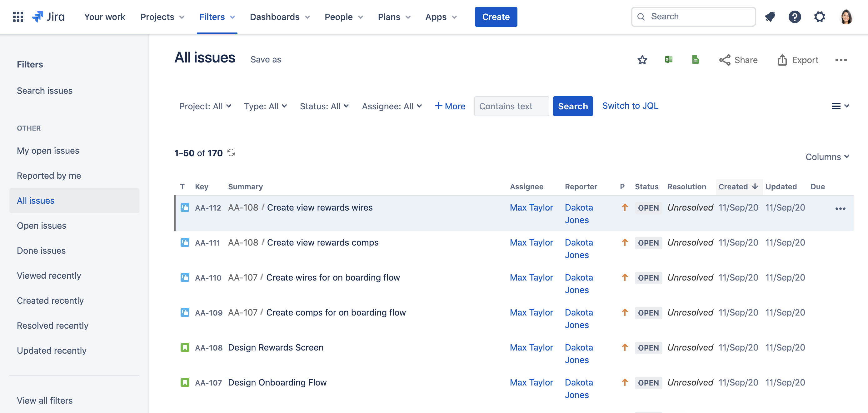
Task: Open the settings gear icon
Action: tap(820, 17)
